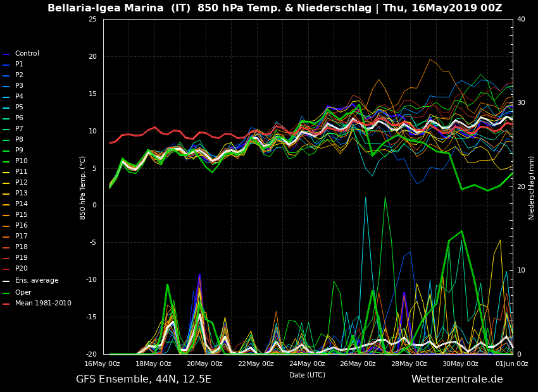Screen dimensions: 538x392
Task: Click the Oper legend label
Action: 23,293
